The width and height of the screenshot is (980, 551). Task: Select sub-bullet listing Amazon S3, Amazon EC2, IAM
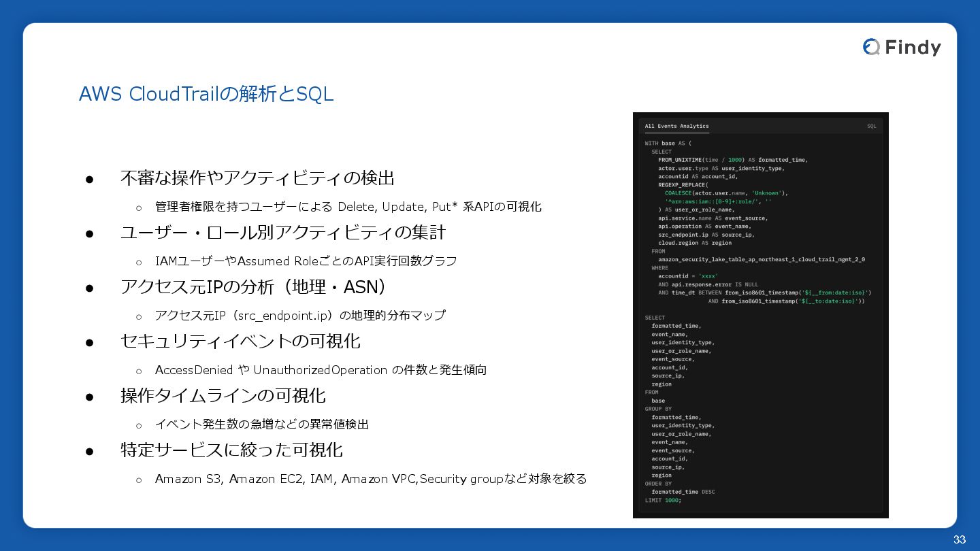[371, 479]
